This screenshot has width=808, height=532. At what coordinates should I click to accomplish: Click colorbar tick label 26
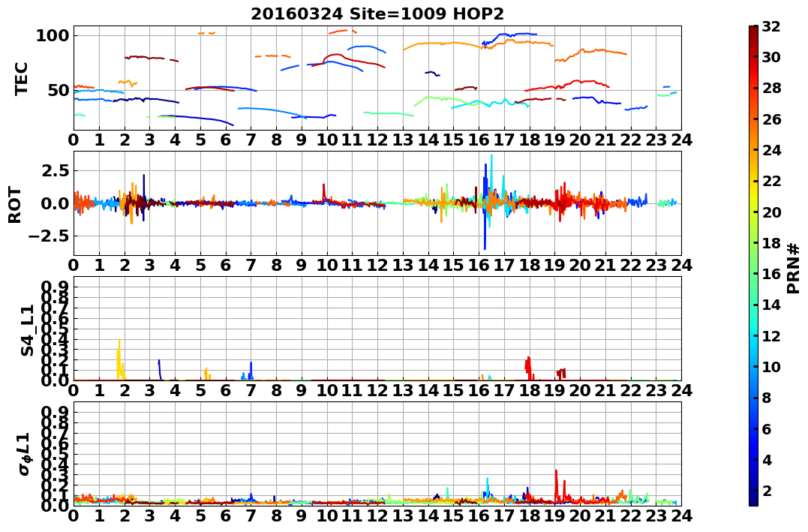(771, 119)
